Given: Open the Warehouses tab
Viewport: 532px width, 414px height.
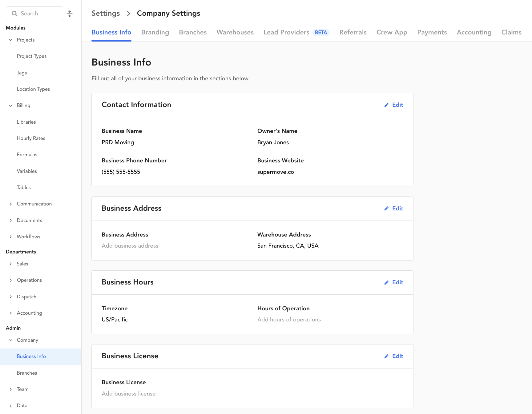Looking at the screenshot, I should [235, 32].
